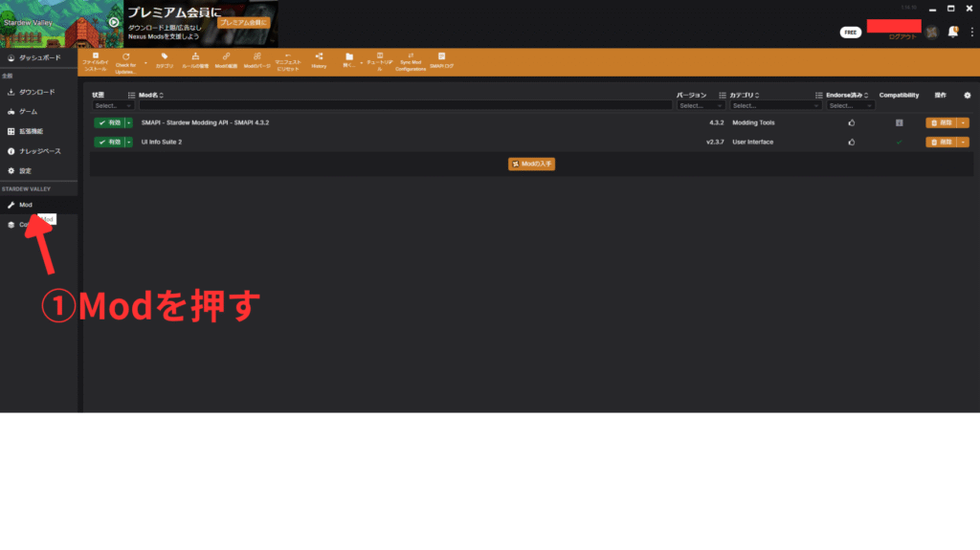Click the user avatar icon
Viewport: 980px width, 550px height.
click(932, 33)
